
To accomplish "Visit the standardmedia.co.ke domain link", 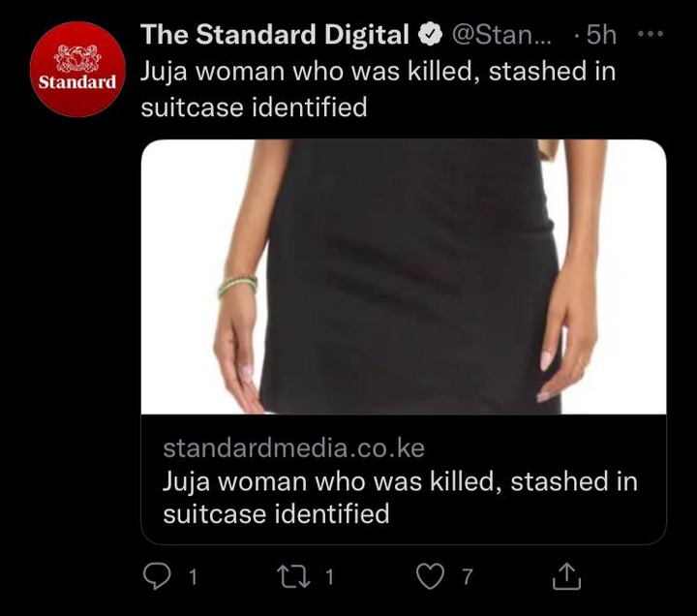I will point(294,447).
